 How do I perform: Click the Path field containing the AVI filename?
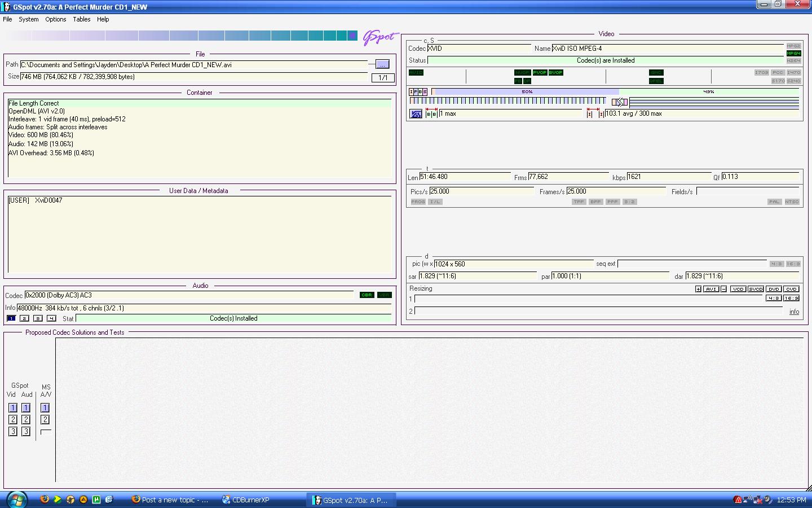(194, 65)
